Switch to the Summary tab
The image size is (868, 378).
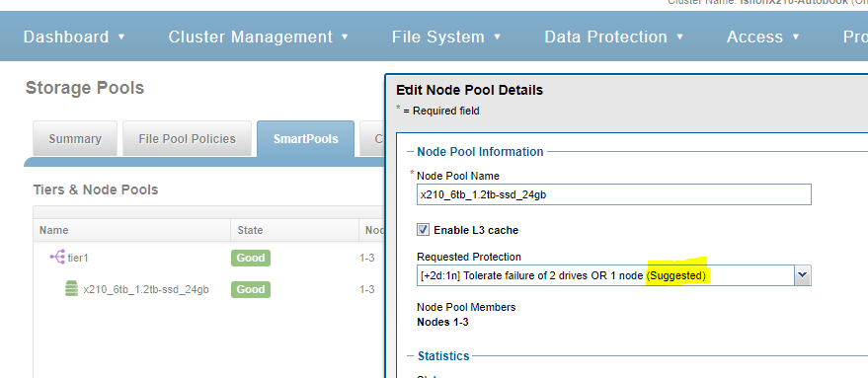[75, 139]
